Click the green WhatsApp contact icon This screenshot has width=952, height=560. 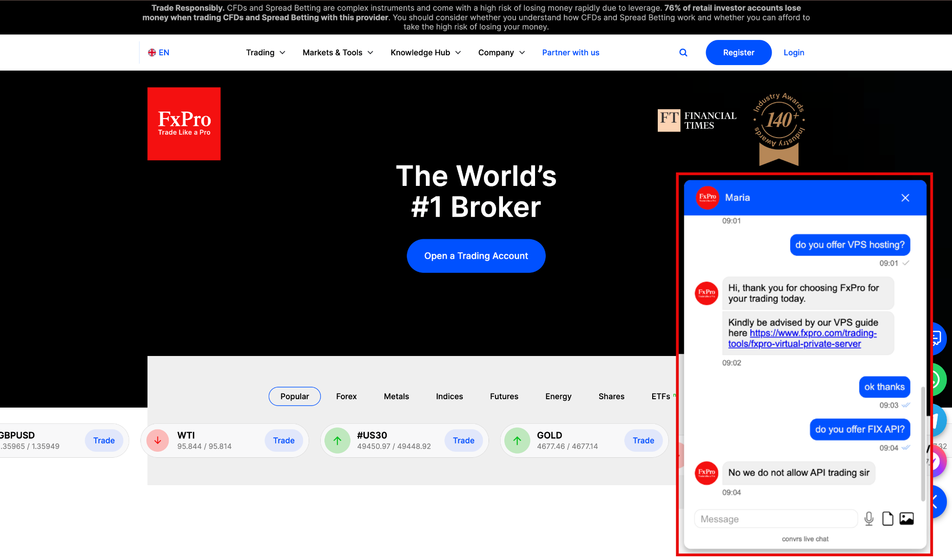pos(939,380)
